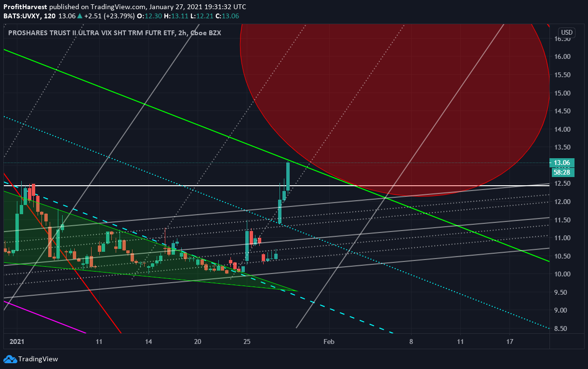Click the 11.50 price axis label
The image size is (588, 369).
(562, 220)
